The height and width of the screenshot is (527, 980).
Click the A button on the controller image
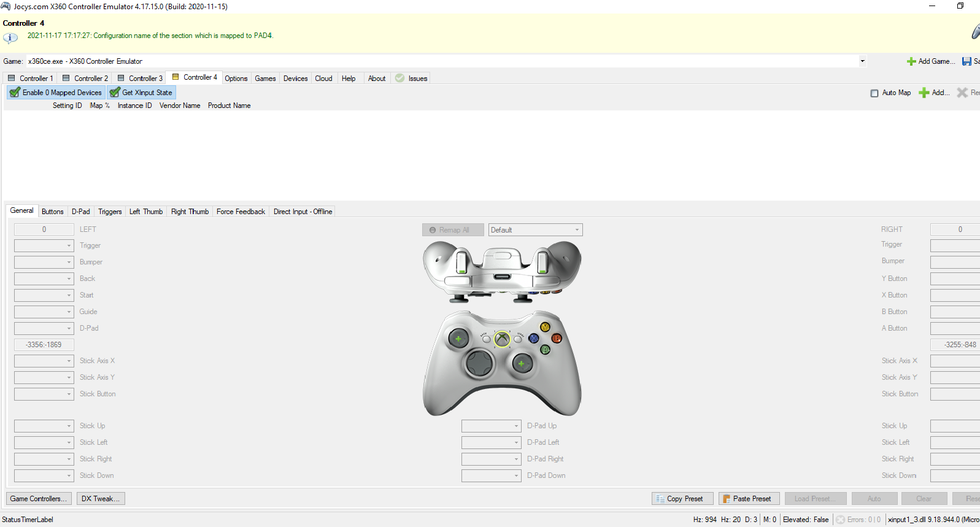tap(545, 349)
